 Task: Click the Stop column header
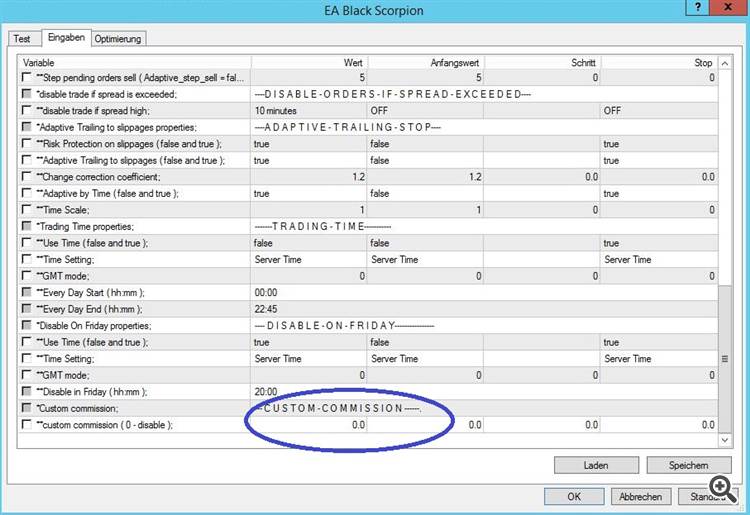(x=660, y=63)
